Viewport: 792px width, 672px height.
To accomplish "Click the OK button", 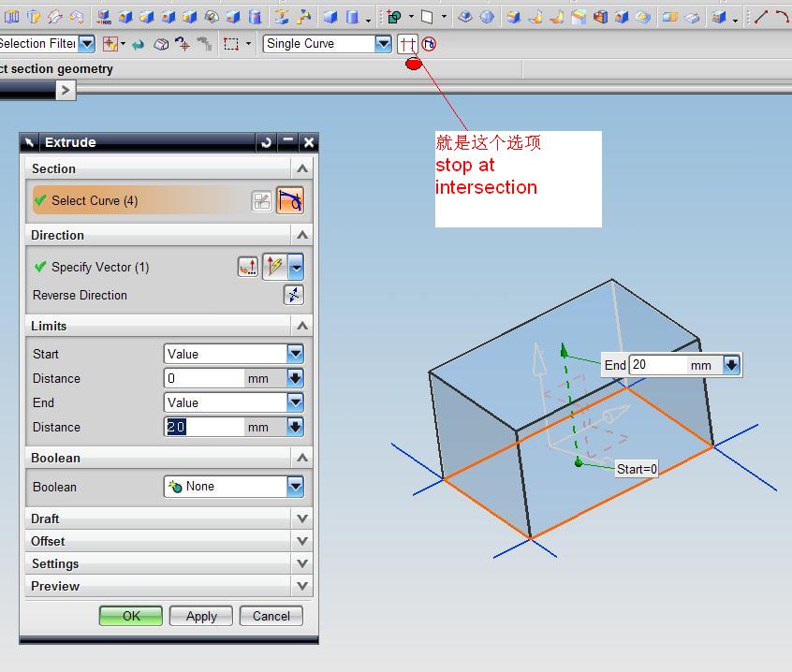I will 131,616.
